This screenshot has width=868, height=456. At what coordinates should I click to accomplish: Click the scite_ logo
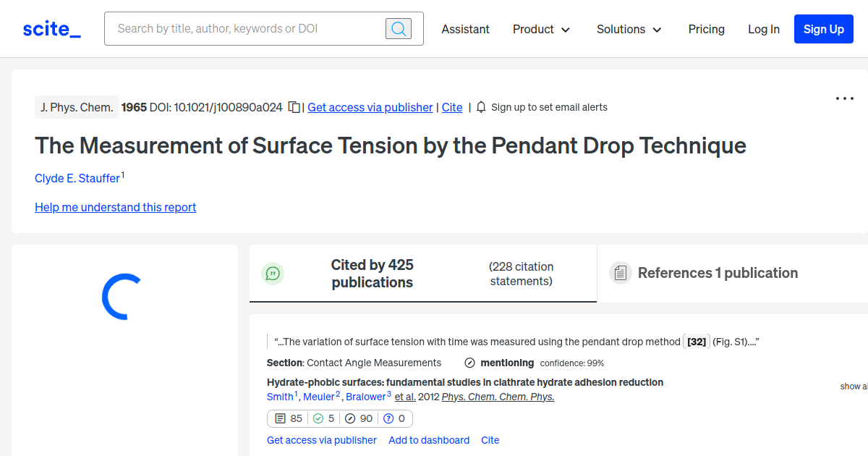[x=51, y=28]
